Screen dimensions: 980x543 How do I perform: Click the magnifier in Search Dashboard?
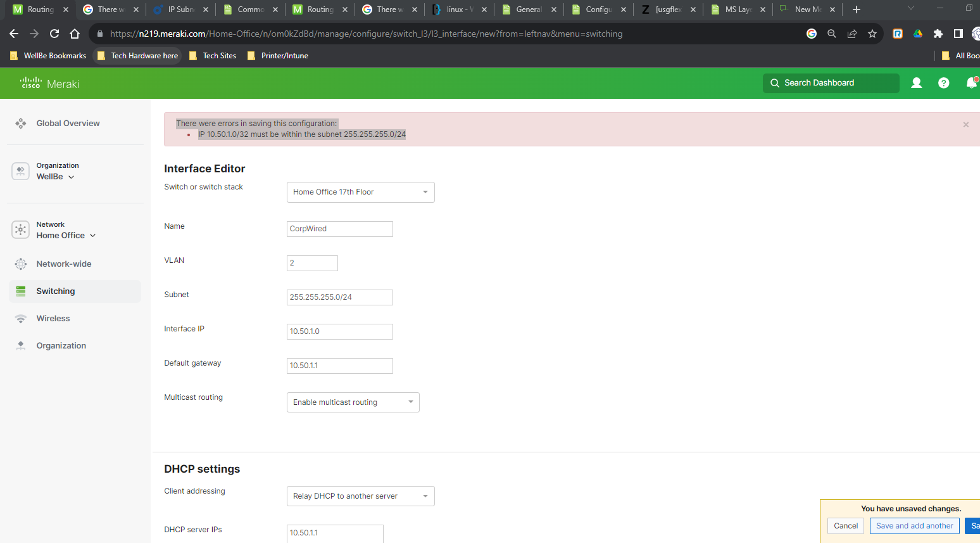(x=775, y=83)
